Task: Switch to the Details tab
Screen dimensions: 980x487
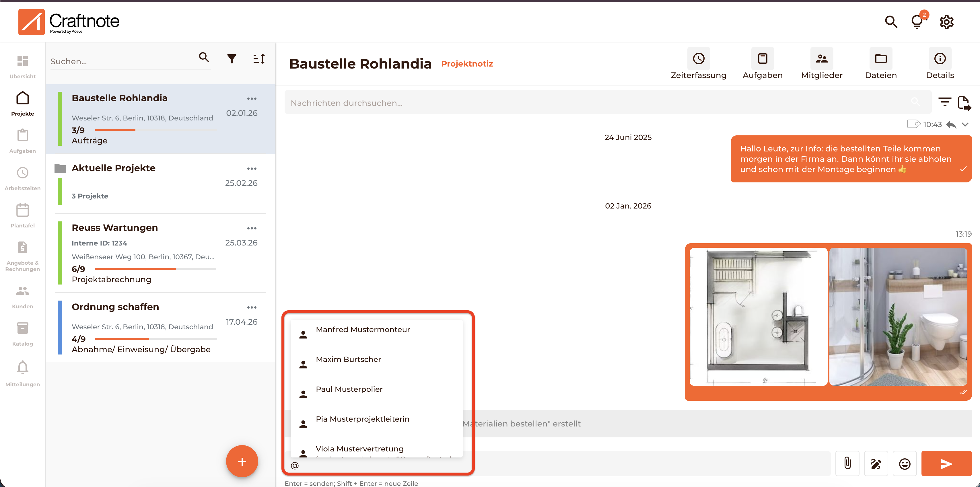Action: (x=940, y=64)
